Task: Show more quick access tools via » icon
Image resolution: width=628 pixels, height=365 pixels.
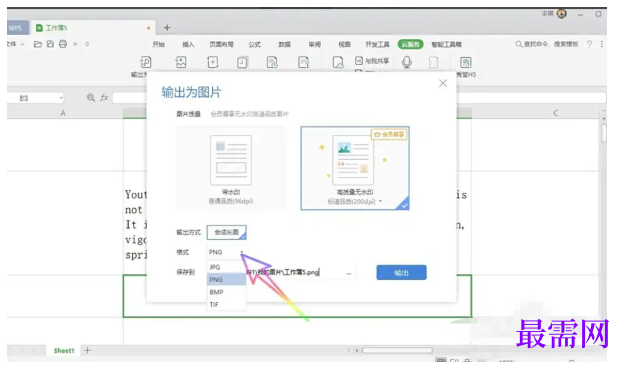Action: (x=75, y=44)
